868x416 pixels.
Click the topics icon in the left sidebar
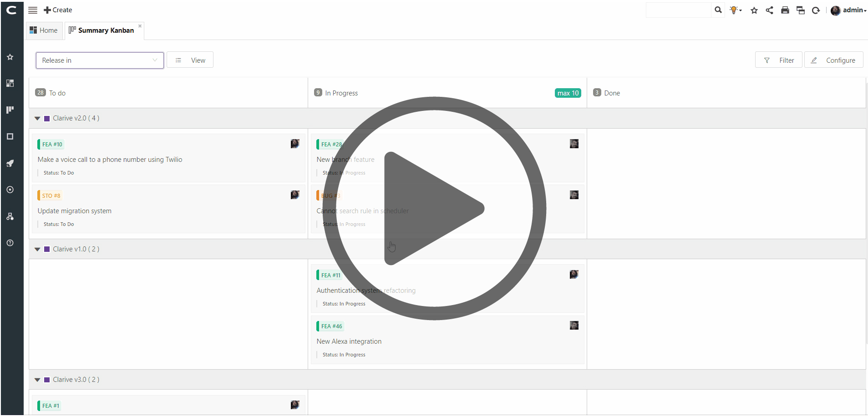[x=10, y=136]
